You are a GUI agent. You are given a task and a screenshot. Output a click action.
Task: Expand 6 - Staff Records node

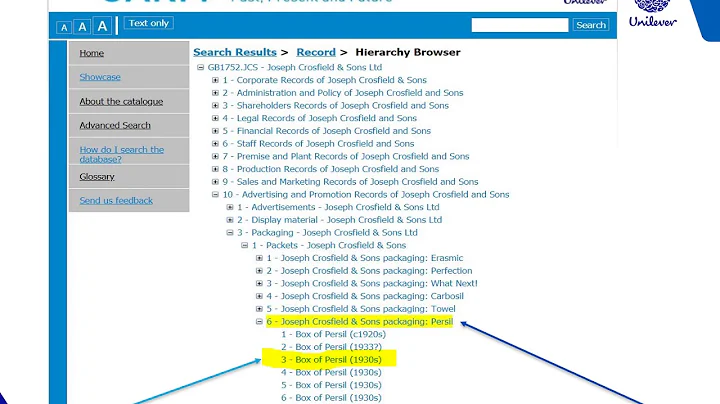coord(215,144)
